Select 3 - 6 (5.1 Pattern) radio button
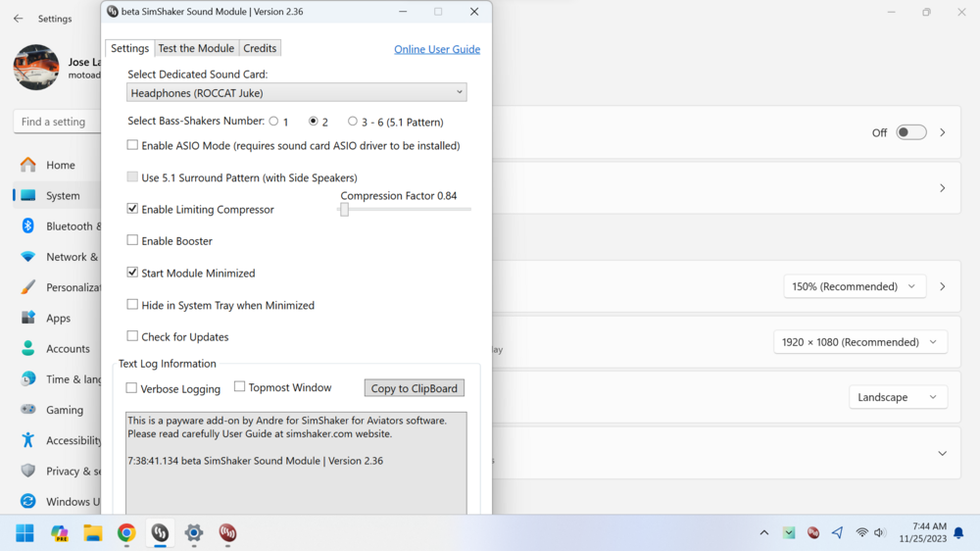The width and height of the screenshot is (980, 551). click(x=353, y=122)
